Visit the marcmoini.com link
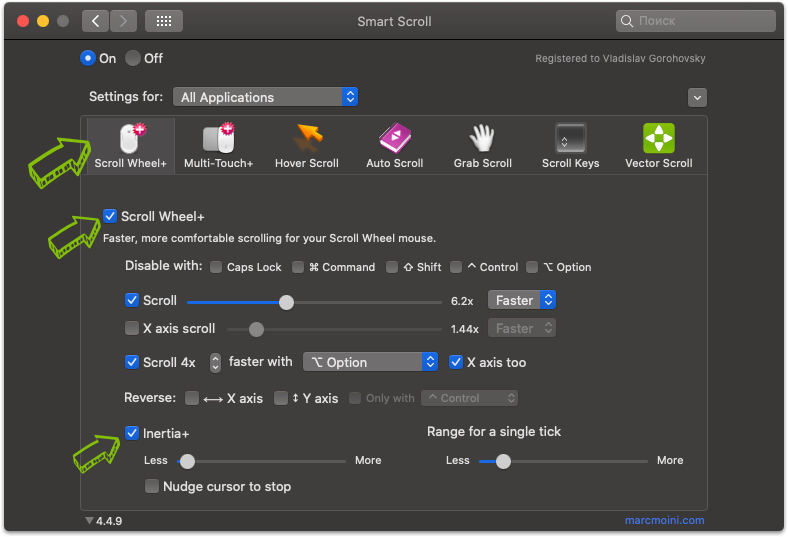788x537 pixels. [664, 520]
